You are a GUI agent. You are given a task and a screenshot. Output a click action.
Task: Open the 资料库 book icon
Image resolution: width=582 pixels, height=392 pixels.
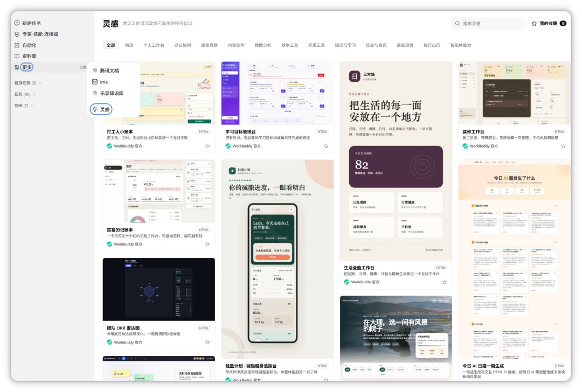[x=17, y=56]
